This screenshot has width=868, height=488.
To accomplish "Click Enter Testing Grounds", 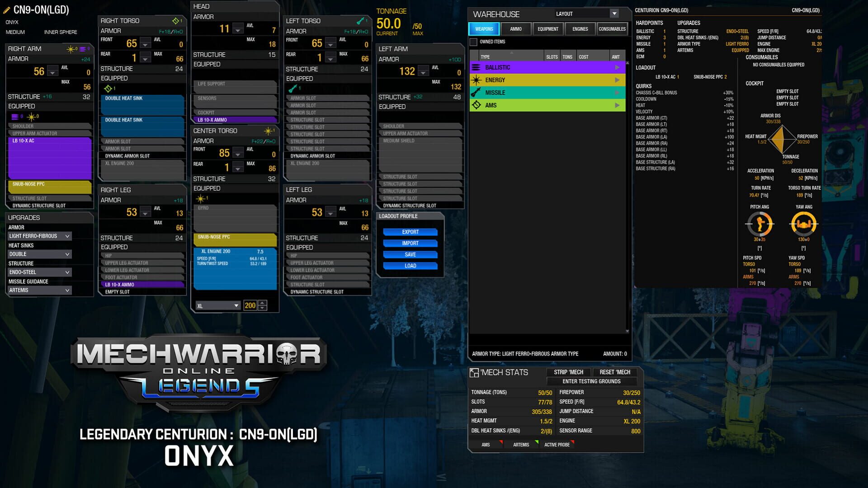I will [592, 381].
